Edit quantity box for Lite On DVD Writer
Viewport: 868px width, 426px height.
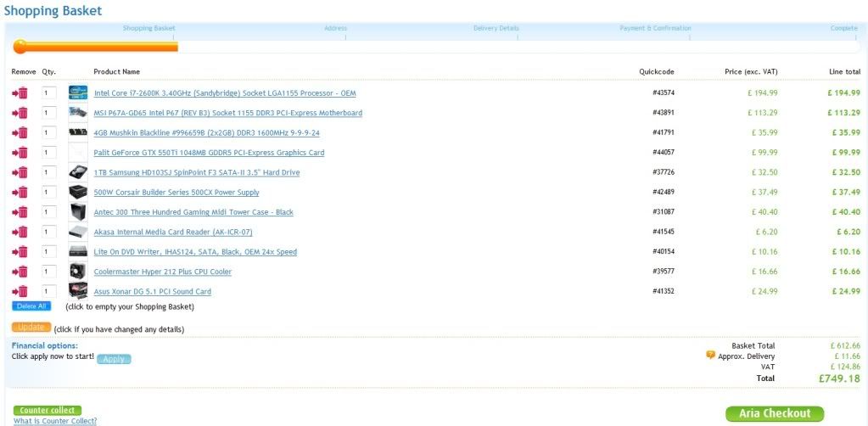coord(48,252)
